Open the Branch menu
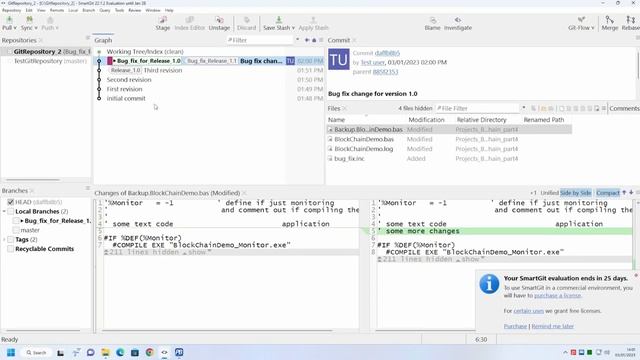This screenshot has height=360, width=640. 89,10
